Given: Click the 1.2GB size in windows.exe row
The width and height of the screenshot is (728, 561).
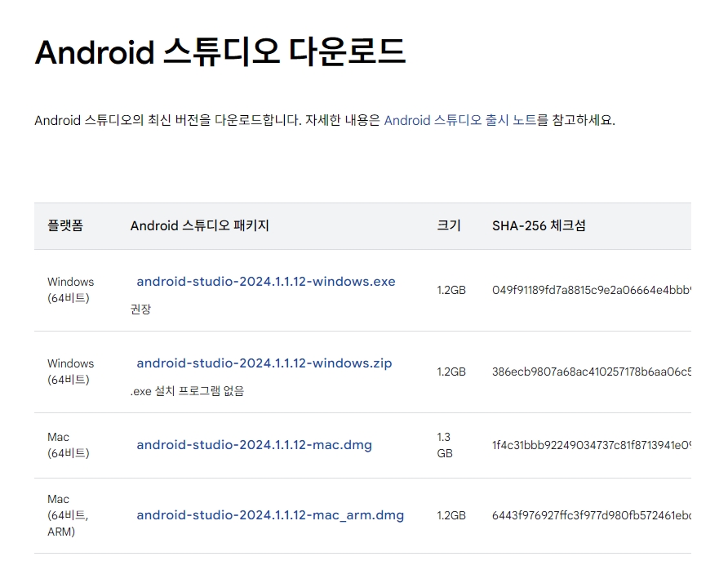Looking at the screenshot, I should pos(451,290).
